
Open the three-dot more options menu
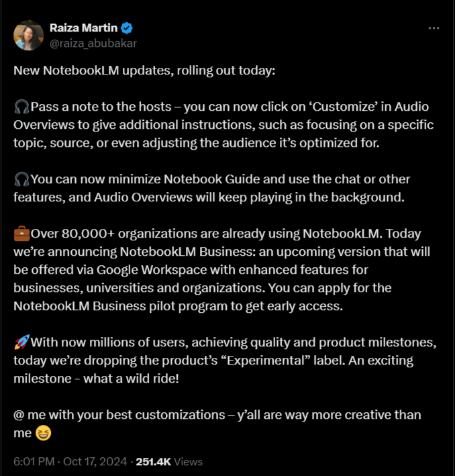(x=434, y=28)
